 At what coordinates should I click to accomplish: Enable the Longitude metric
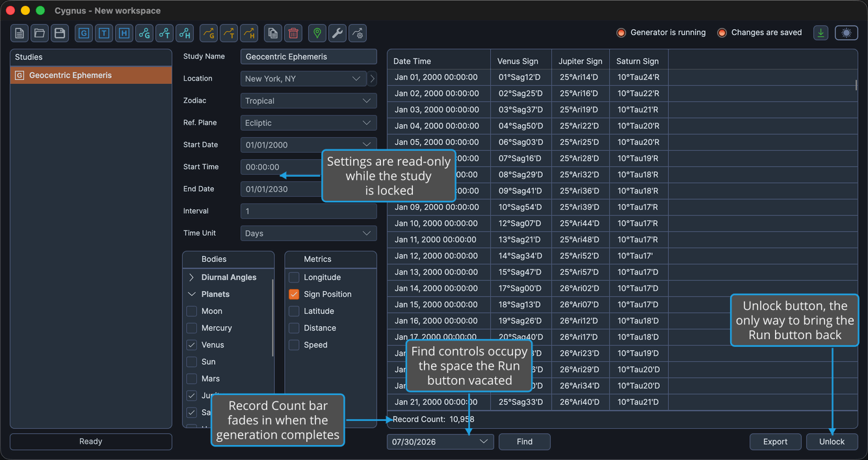pyautogui.click(x=294, y=277)
